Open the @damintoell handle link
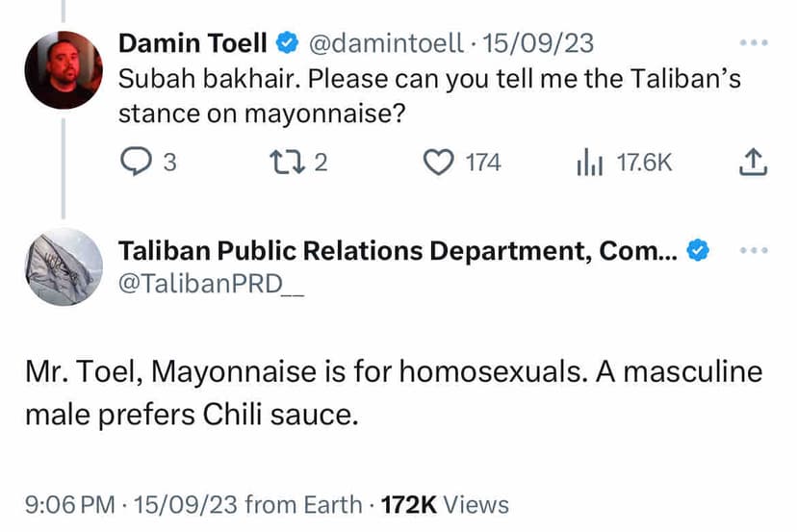This screenshot has height=532, width=797. 386,43
